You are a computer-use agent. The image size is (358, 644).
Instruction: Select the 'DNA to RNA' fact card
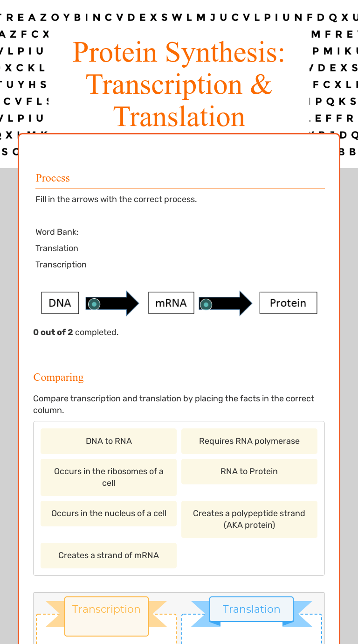[108, 441]
